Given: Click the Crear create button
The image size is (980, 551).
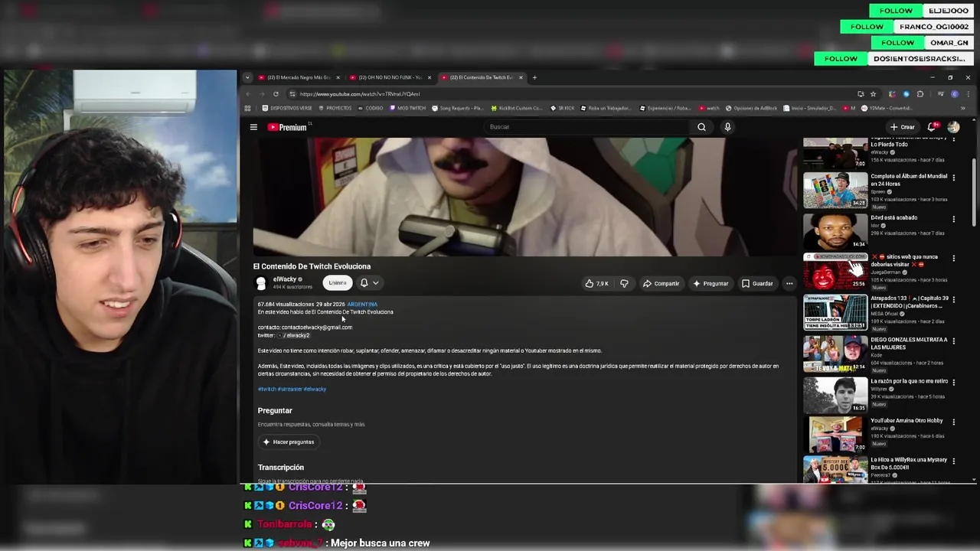Looking at the screenshot, I should tap(903, 127).
